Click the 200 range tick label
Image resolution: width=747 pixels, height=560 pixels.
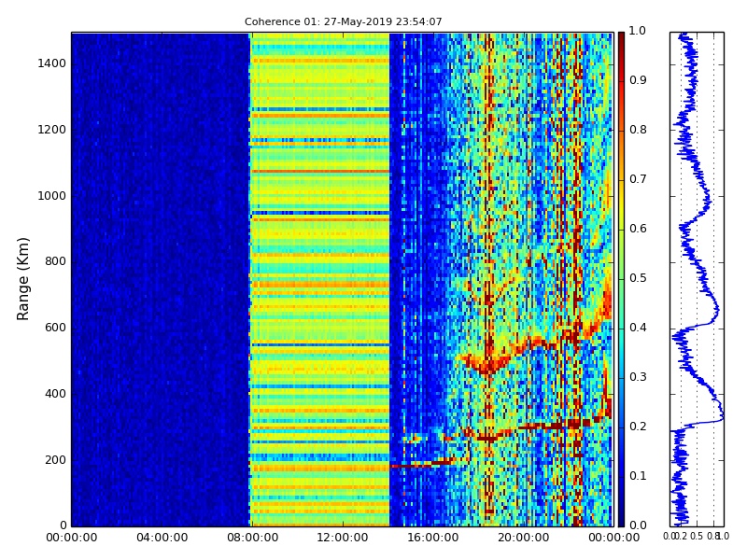click(x=55, y=460)
